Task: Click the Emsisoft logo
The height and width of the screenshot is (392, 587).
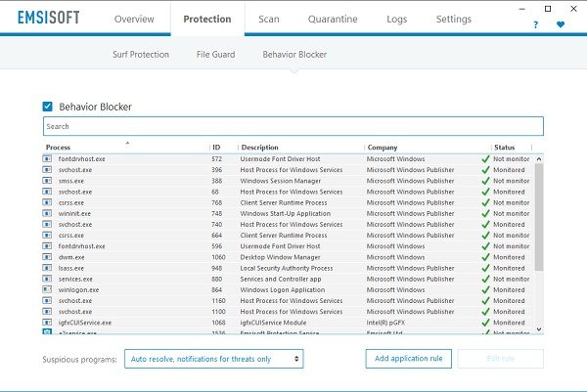Action: [49, 18]
